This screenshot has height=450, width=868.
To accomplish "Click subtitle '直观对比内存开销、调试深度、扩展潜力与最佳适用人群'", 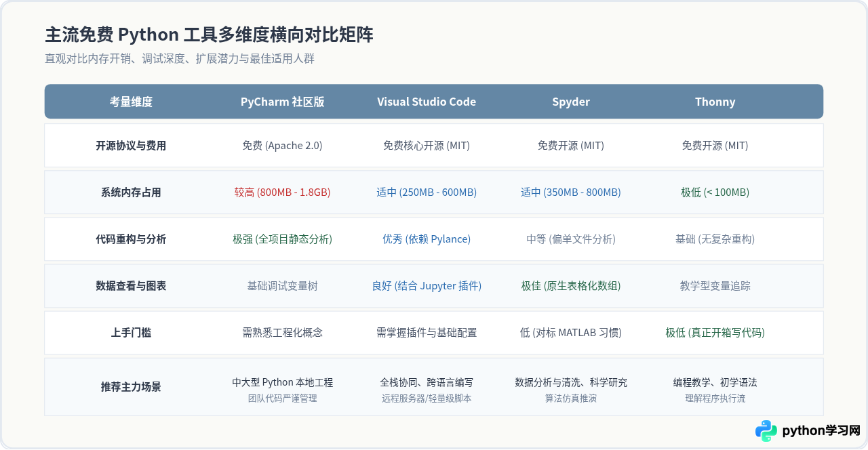I will click(x=180, y=59).
